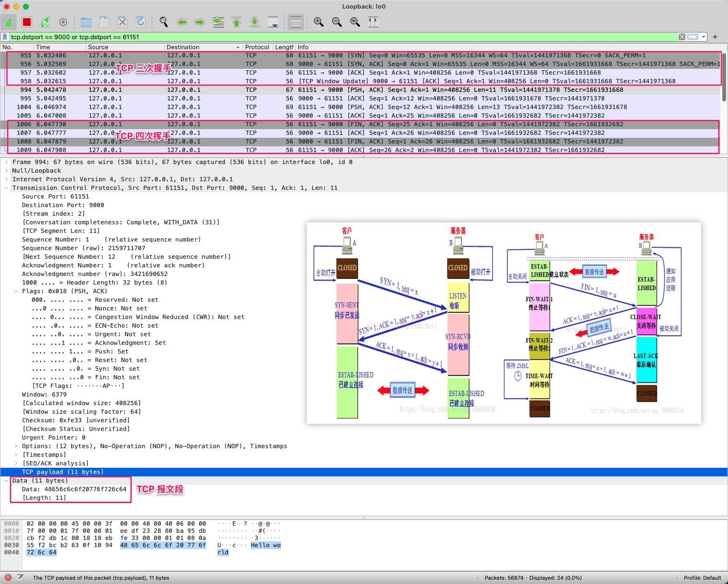Screen dimensions: 728x584
Task: Stop the running capture with red square
Action: [27, 22]
